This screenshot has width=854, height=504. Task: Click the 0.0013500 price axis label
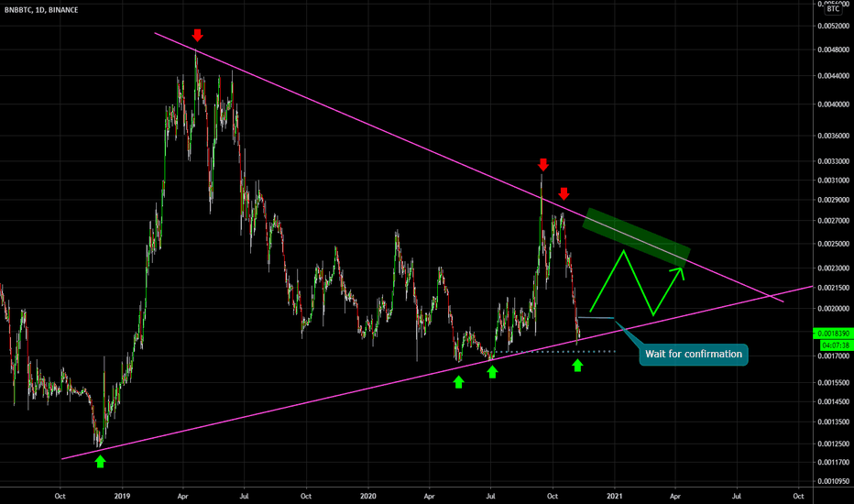pos(833,422)
